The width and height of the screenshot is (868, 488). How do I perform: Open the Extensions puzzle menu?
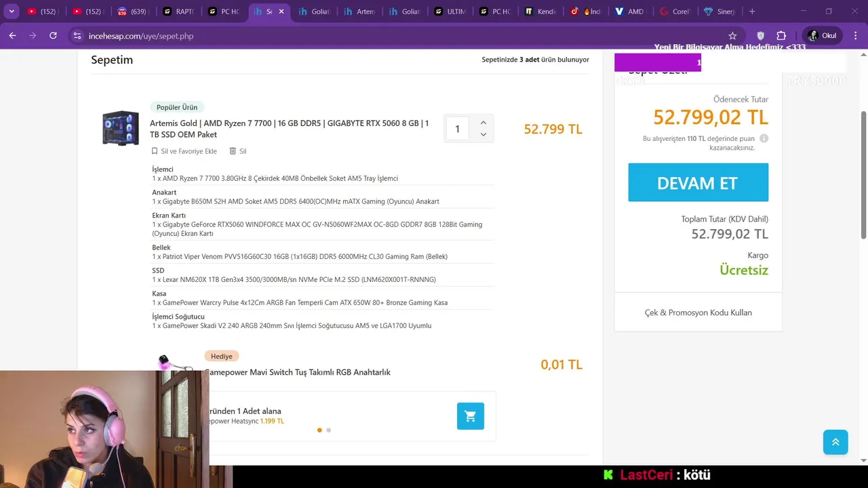[781, 35]
